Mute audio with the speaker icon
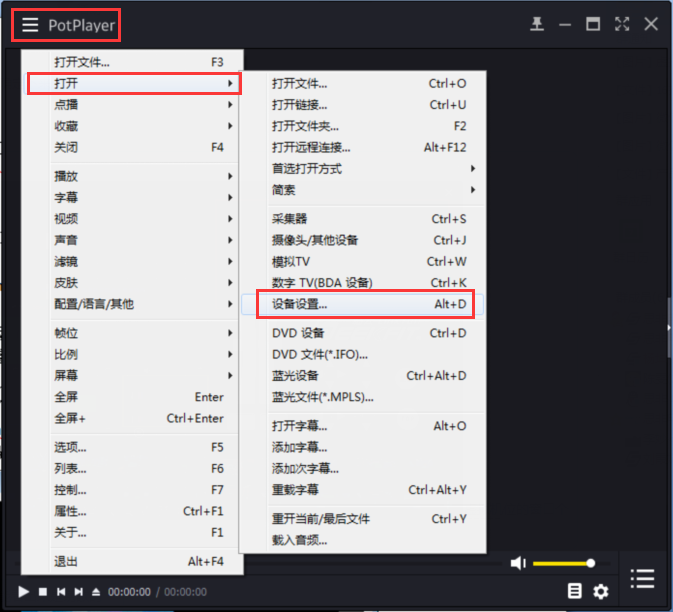 coord(517,564)
